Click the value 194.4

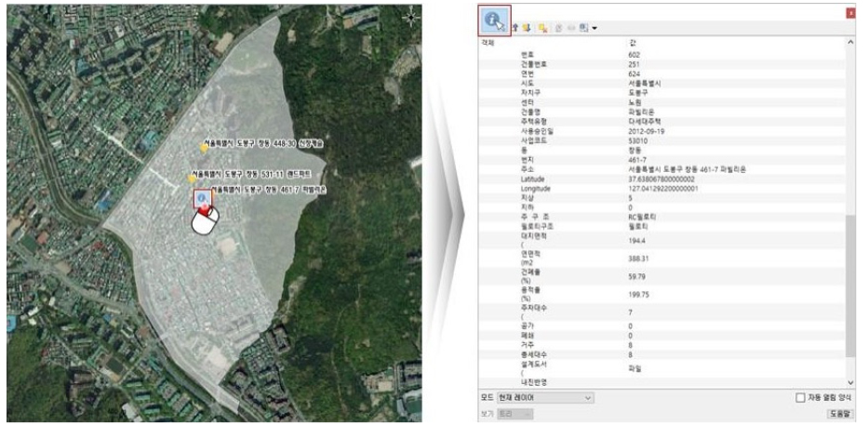pos(636,240)
